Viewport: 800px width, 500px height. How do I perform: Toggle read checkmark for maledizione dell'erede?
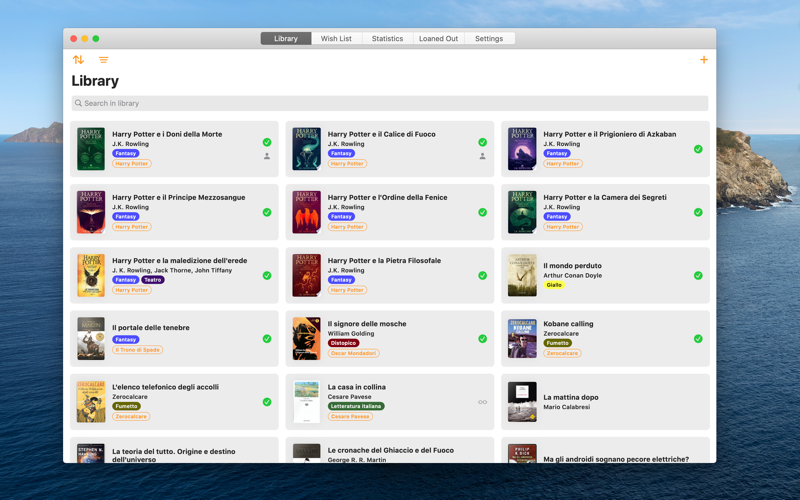click(x=267, y=276)
